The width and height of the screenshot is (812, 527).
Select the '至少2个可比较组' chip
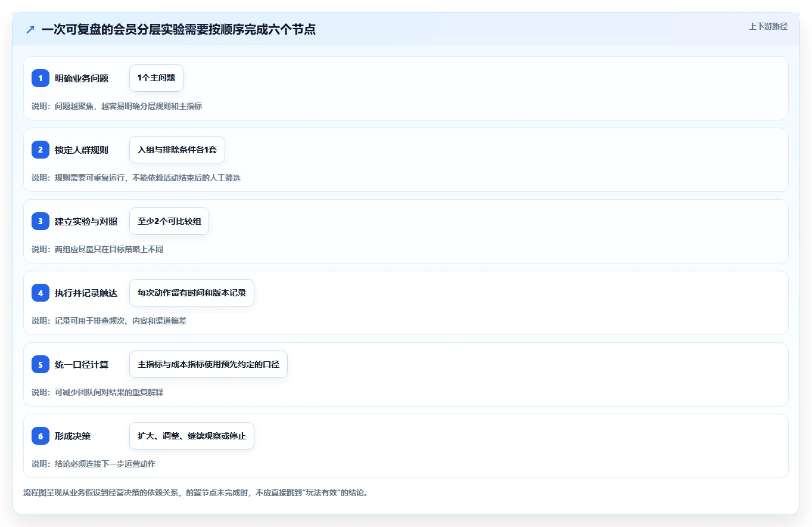click(x=169, y=221)
